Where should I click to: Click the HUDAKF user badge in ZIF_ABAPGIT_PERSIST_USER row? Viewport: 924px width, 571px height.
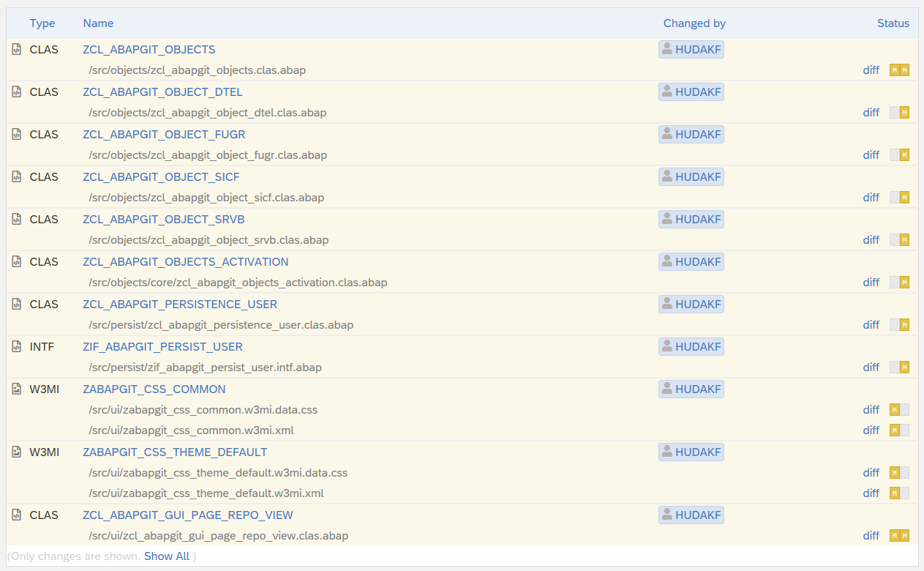point(691,346)
